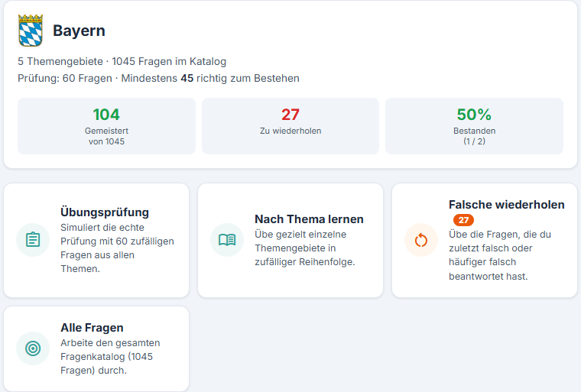Click the orange 27 badge
This screenshot has height=392, width=581.
click(x=463, y=220)
